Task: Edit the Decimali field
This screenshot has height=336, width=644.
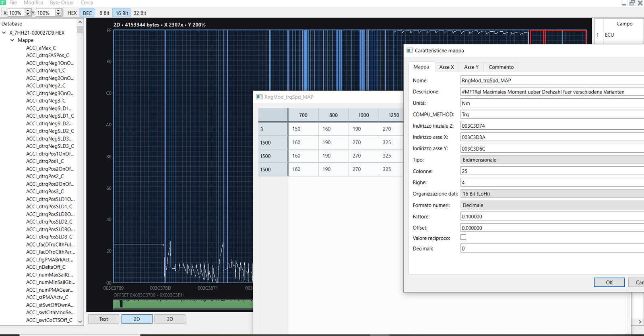Action: point(552,249)
